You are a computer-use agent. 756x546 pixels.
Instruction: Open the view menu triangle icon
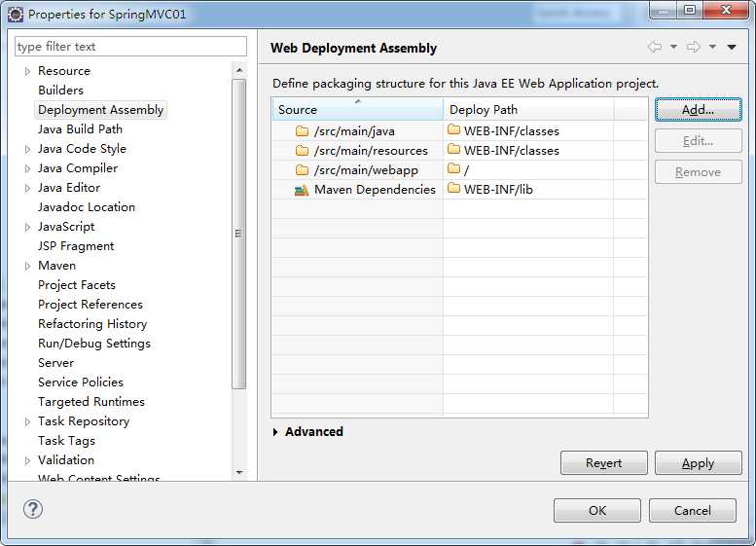coord(732,47)
